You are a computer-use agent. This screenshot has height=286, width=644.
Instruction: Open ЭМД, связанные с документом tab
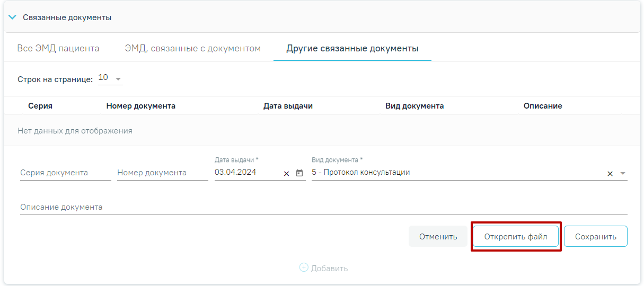tap(193, 48)
